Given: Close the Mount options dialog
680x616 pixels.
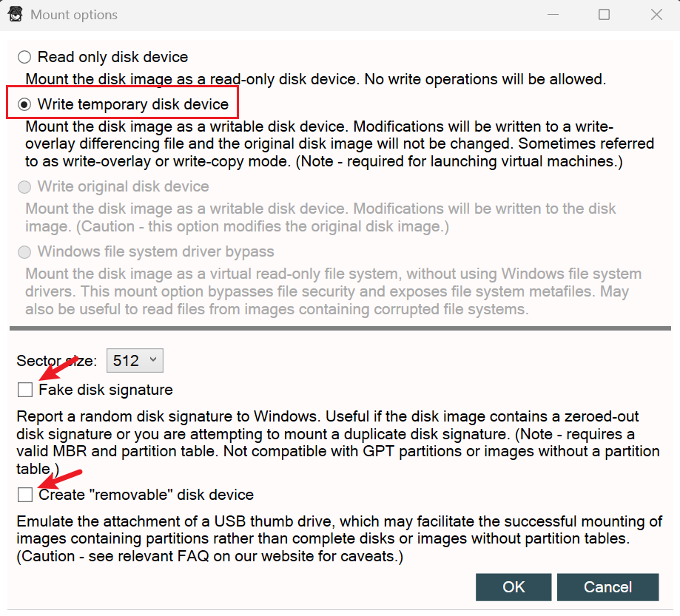Looking at the screenshot, I should tap(656, 14).
